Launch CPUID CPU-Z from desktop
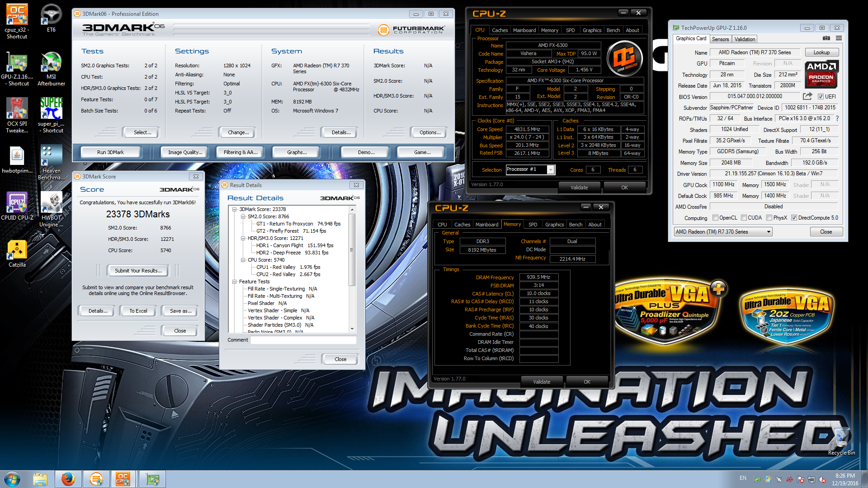Viewport: 868px width, 488px height. [x=17, y=206]
